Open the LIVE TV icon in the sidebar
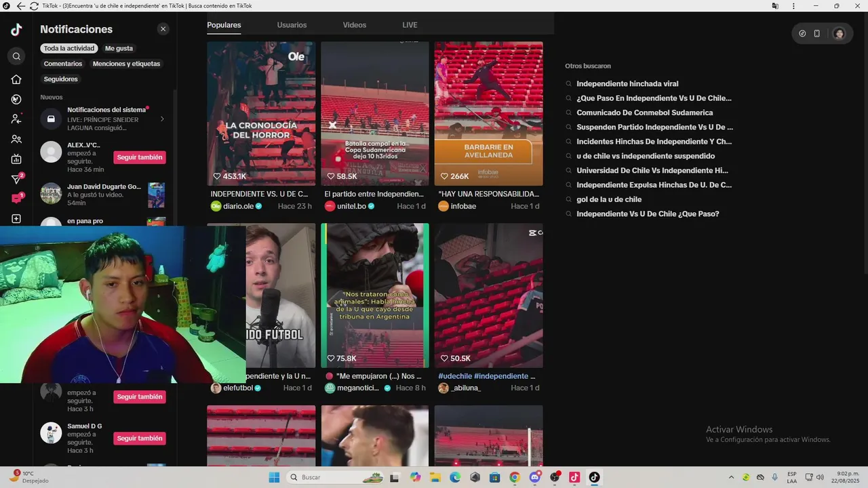868x488 pixels. click(x=16, y=159)
